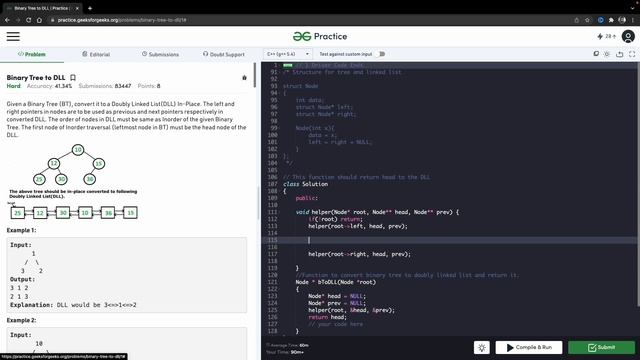Viewport: 640px width, 360px height.
Task: Bookmark page with the star icon
Action: (587, 20)
